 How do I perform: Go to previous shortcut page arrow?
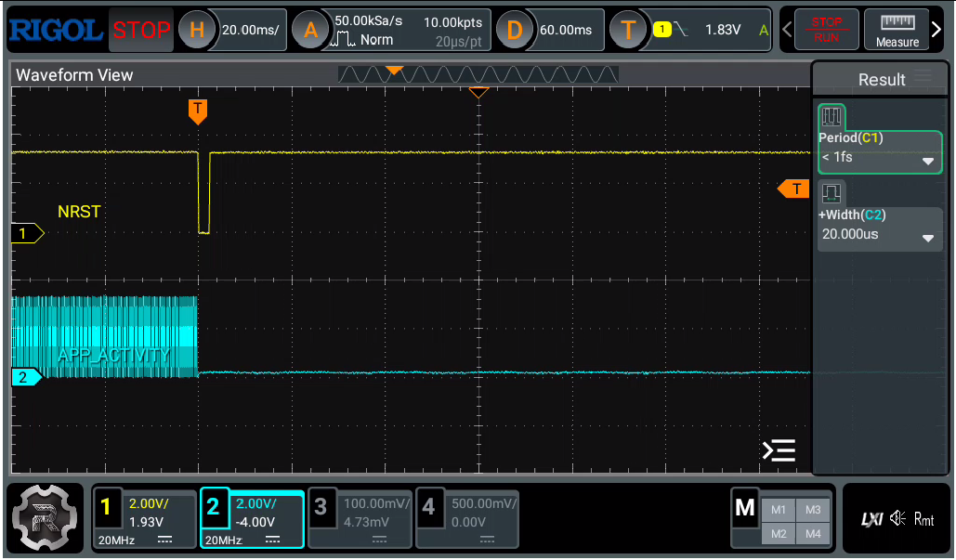pyautogui.click(x=787, y=29)
